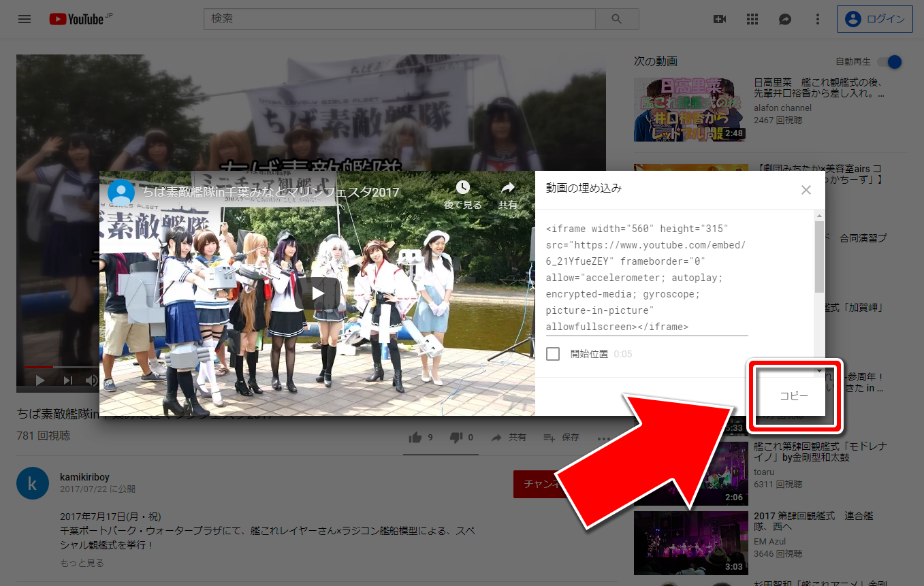Click the ログイン sign-in button
924x586 pixels.
coord(875,19)
